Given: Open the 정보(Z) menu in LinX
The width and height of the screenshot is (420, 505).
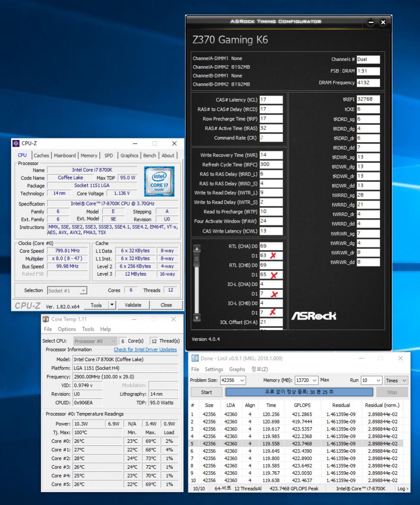Looking at the screenshot, I should (x=259, y=369).
